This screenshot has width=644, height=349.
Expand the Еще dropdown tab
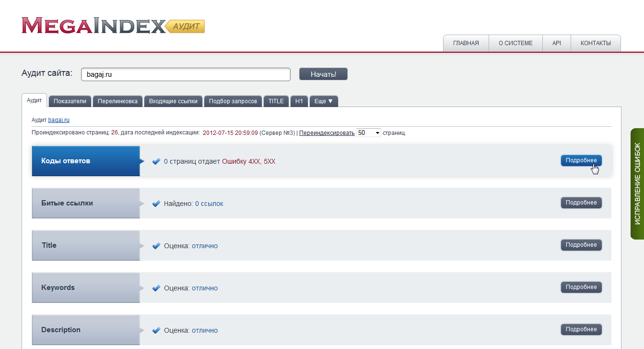(324, 101)
